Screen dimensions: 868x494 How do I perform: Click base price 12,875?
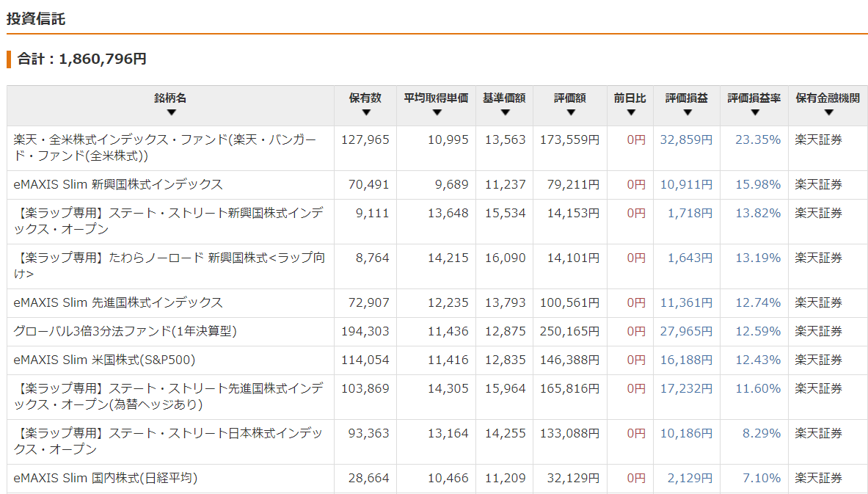tap(506, 331)
